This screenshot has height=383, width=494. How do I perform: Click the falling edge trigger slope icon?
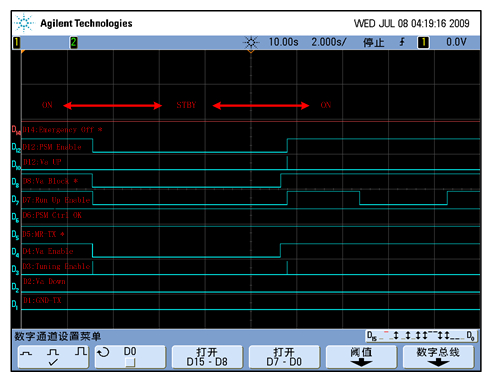tap(402, 42)
